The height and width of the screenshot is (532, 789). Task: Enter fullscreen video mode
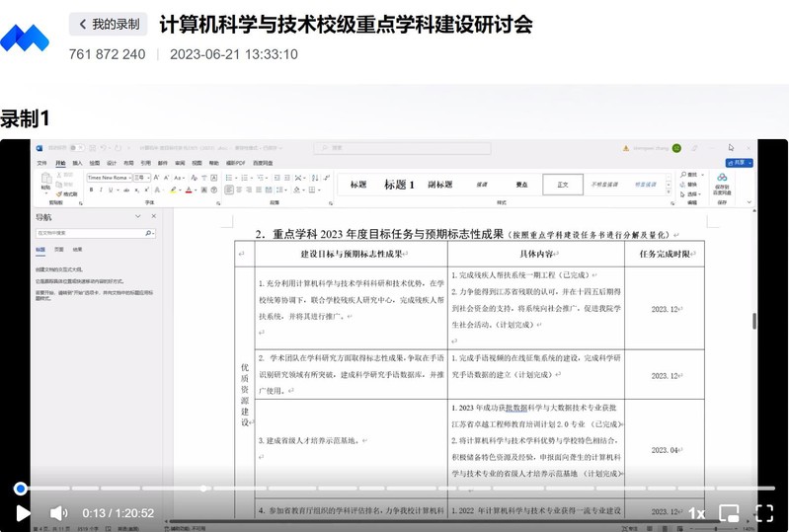(x=763, y=512)
